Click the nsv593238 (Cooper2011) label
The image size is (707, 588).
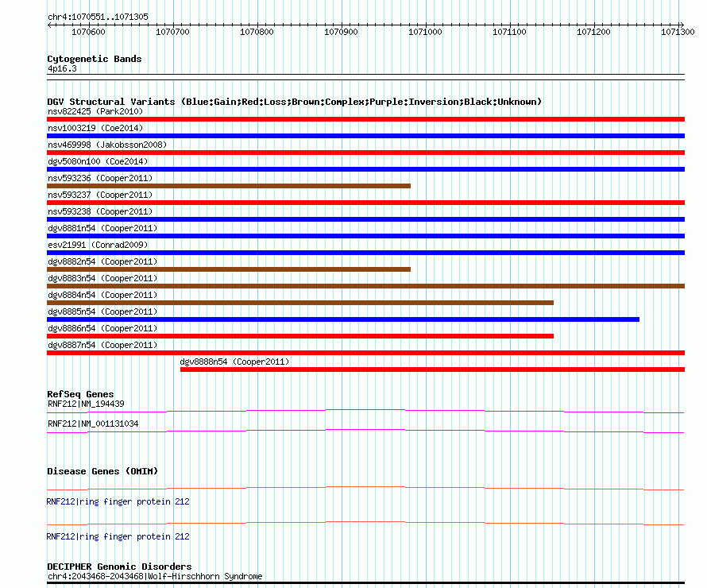[x=100, y=211]
